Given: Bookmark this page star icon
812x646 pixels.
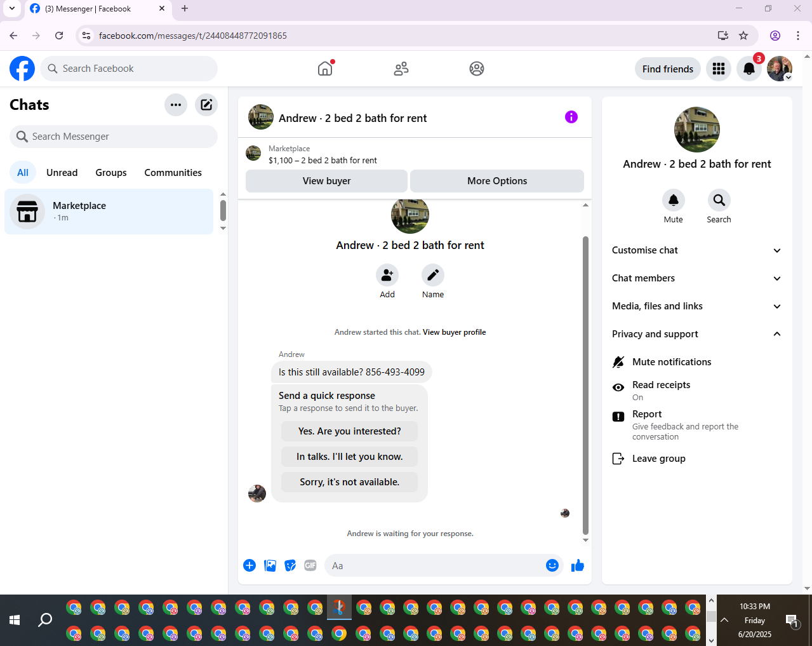Looking at the screenshot, I should (x=743, y=36).
